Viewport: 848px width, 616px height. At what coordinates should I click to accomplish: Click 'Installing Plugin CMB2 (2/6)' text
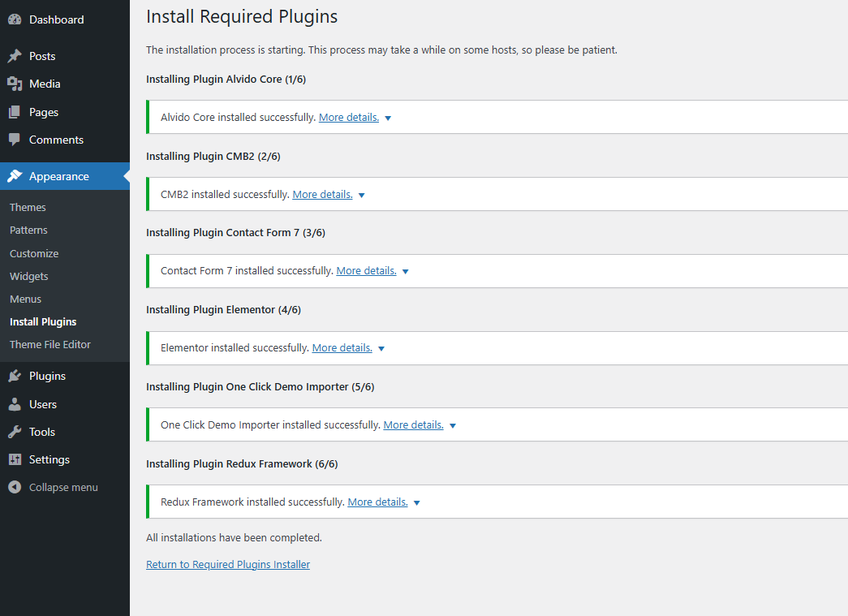click(x=213, y=157)
